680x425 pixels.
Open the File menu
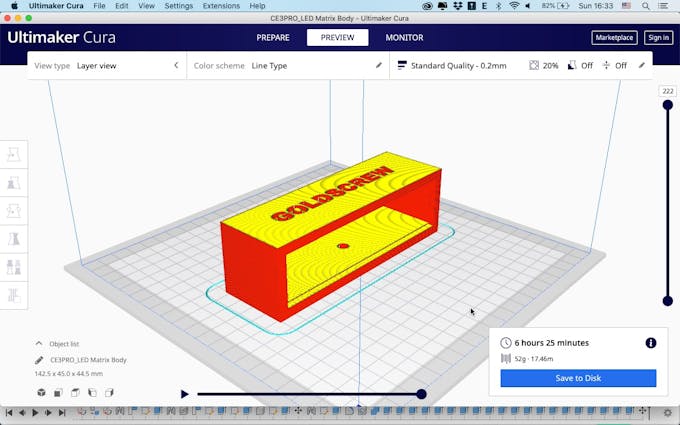tap(99, 6)
